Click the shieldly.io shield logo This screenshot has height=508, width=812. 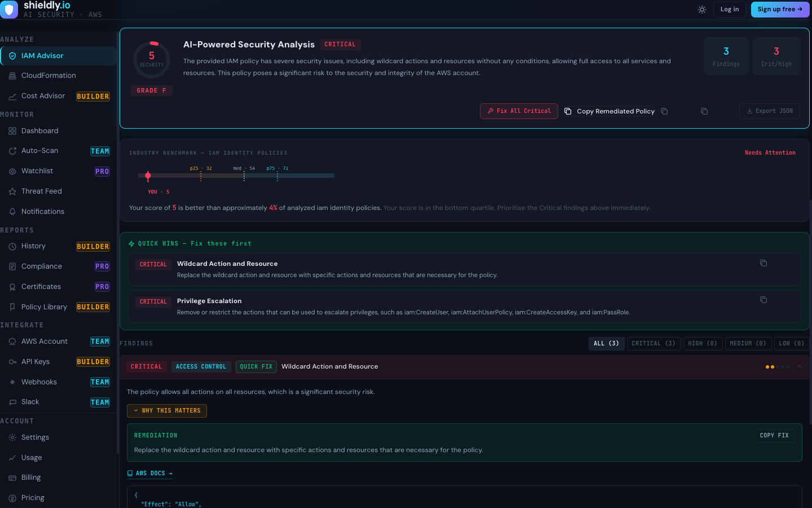(8, 10)
